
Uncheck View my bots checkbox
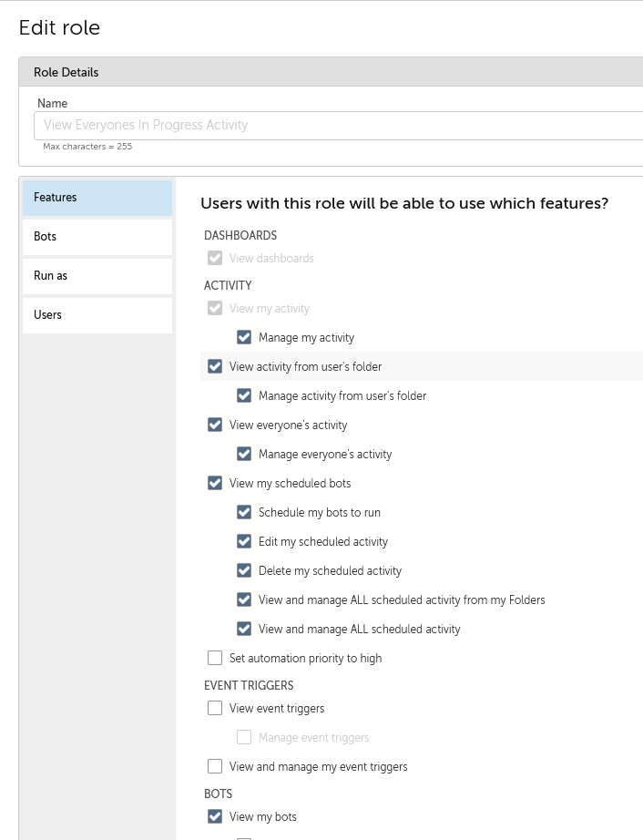215,816
